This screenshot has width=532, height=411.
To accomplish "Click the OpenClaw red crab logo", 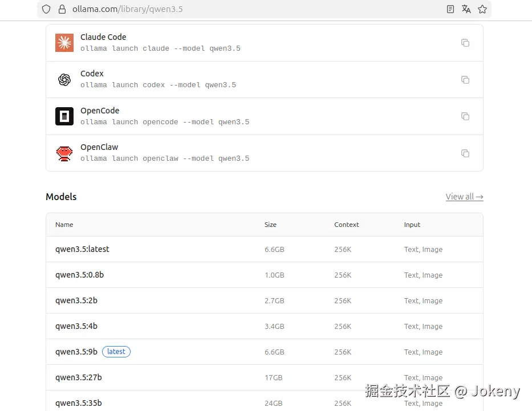I will pos(64,153).
